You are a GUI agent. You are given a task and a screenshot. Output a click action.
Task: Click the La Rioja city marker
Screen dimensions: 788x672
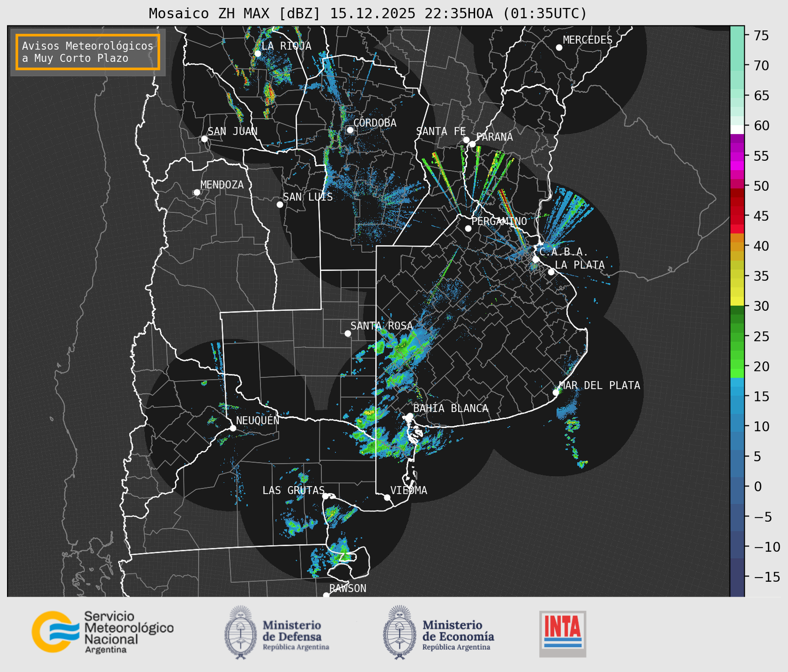point(257,54)
